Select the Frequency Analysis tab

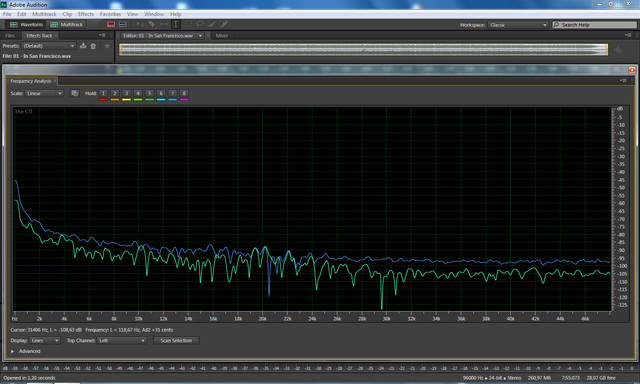point(31,81)
